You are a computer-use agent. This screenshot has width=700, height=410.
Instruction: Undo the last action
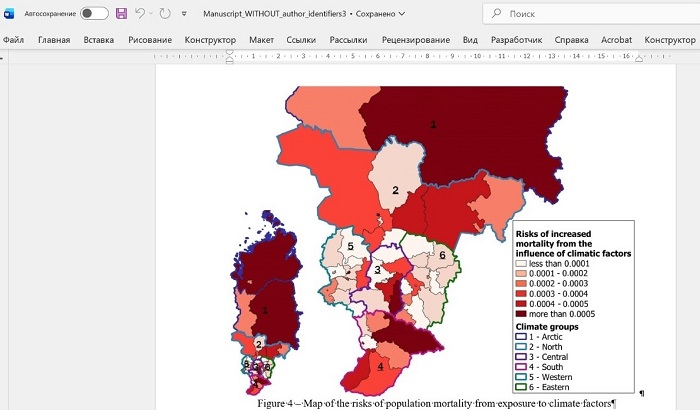[x=140, y=14]
